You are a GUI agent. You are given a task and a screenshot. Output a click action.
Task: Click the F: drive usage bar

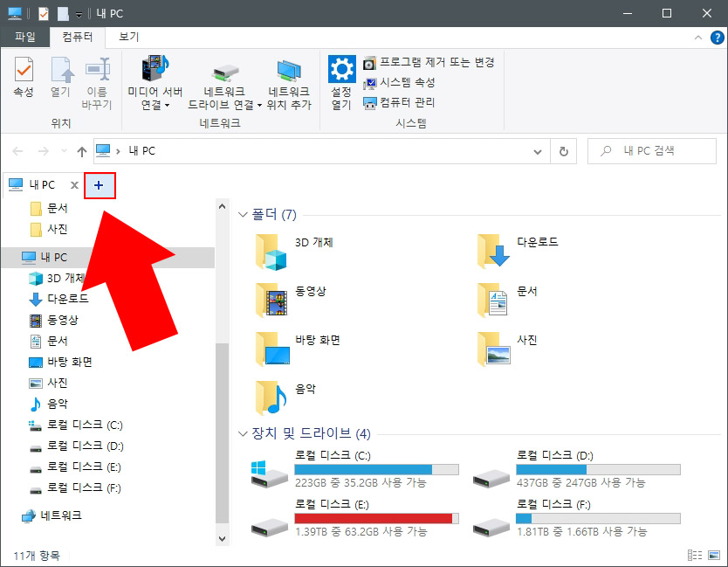pyautogui.click(x=598, y=518)
